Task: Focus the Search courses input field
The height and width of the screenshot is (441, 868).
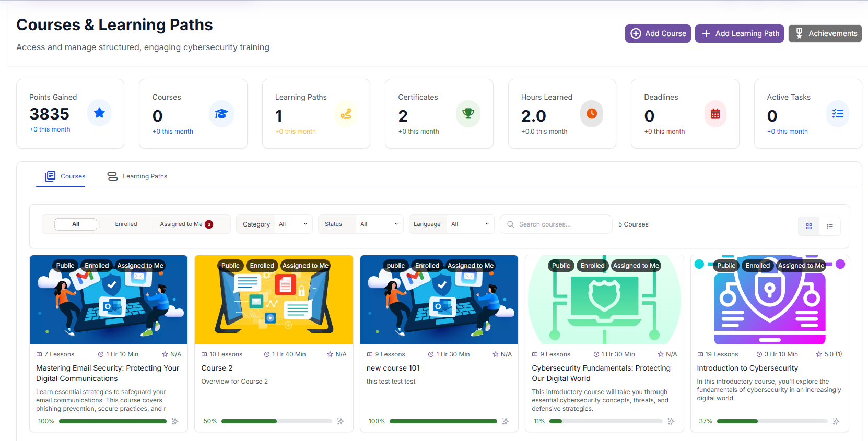Action: click(556, 224)
